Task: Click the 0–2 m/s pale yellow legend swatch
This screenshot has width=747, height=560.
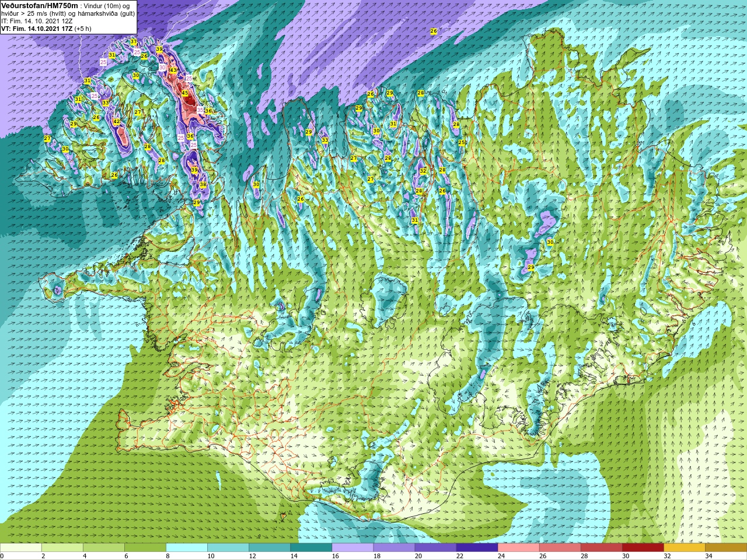Action: click(x=20, y=548)
